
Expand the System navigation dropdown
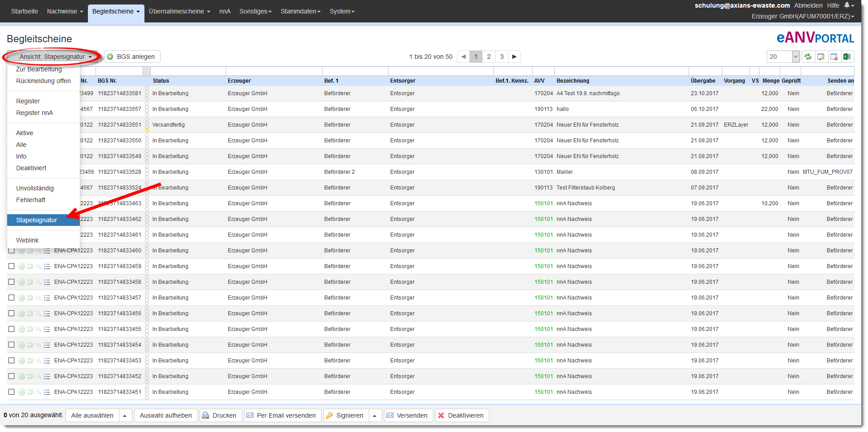coord(342,11)
